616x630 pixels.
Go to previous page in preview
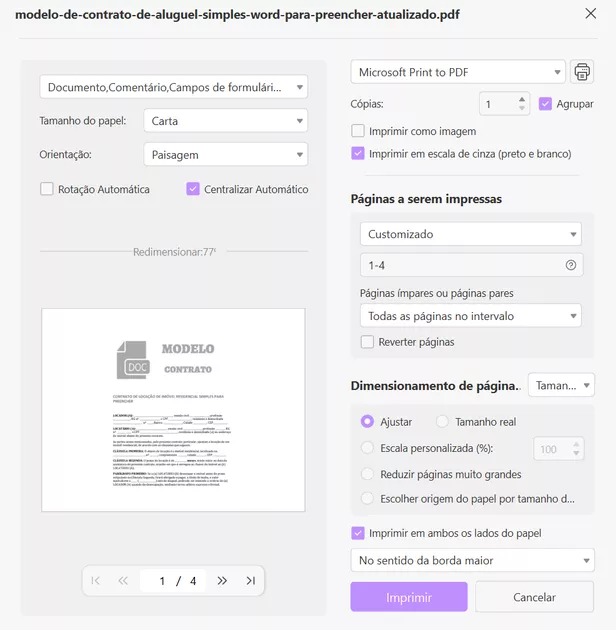(123, 580)
